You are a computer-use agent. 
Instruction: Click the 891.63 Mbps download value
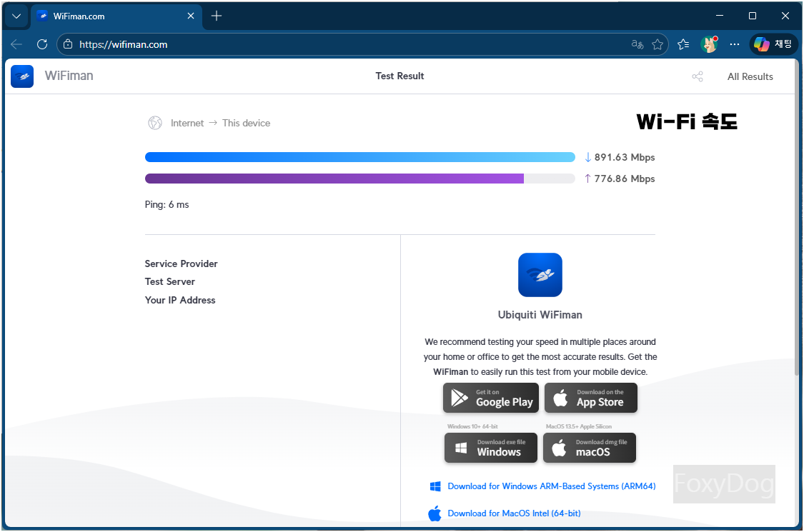[x=624, y=157]
